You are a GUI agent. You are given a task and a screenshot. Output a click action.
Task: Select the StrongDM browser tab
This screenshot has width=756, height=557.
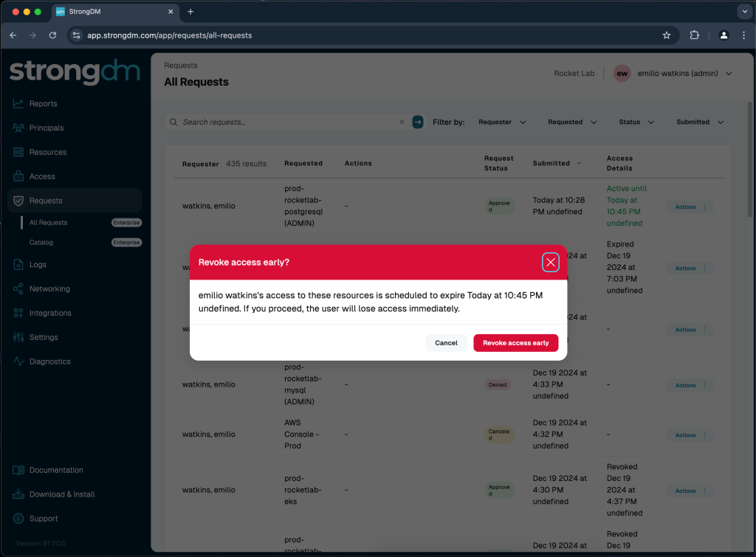click(x=114, y=12)
